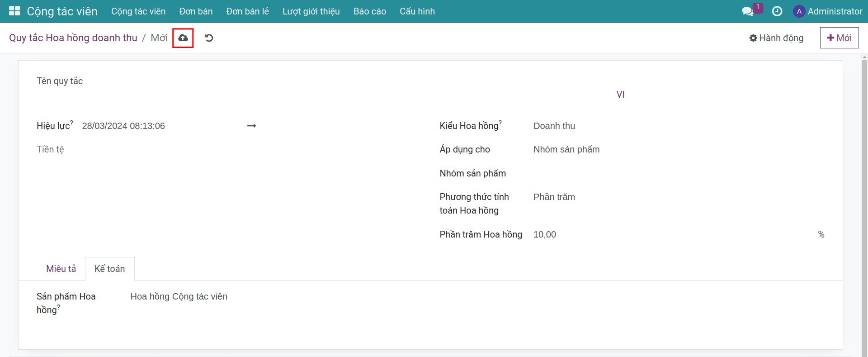
Task: Click the VI translation button
Action: (x=620, y=95)
